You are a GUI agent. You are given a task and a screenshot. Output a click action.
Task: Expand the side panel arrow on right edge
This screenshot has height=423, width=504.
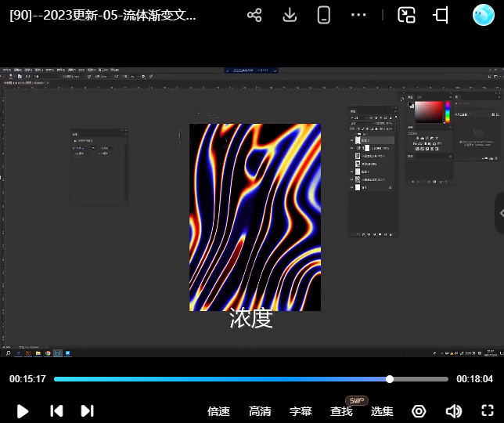[499, 213]
